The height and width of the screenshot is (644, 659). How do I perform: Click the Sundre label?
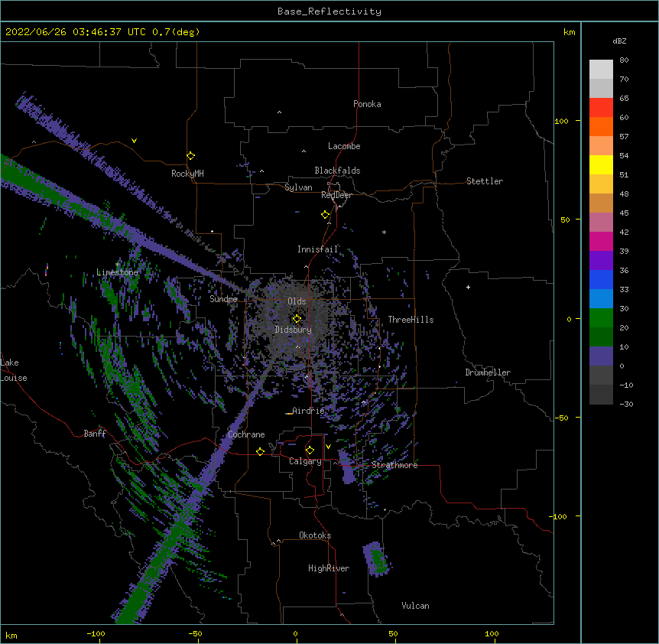[223, 299]
